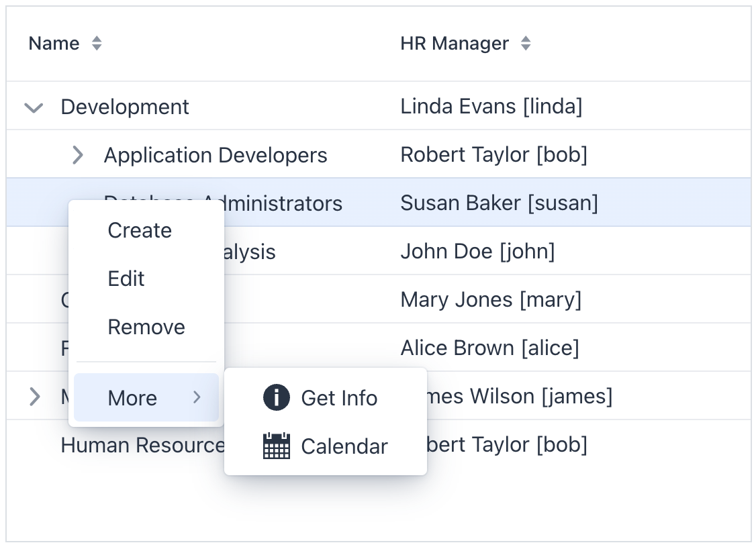The image size is (756, 545).
Task: Expand the Application Developers row
Action: pyautogui.click(x=77, y=155)
